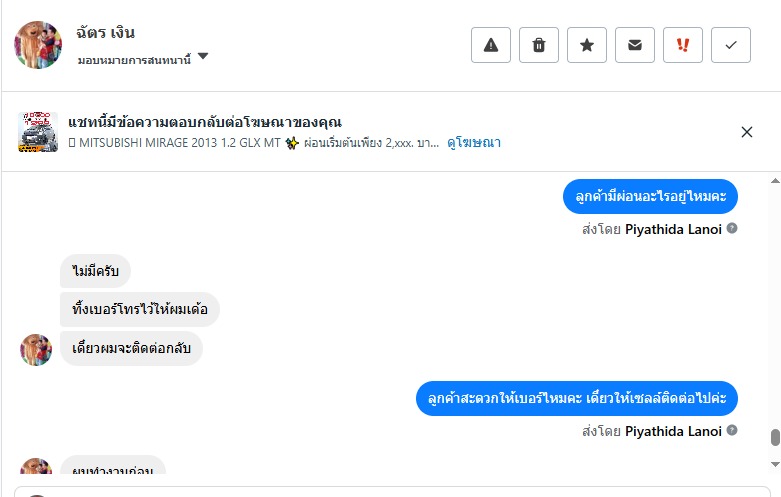Click the customer name ฉัตร เงิน
The width and height of the screenshot is (781, 497).
click(x=105, y=33)
